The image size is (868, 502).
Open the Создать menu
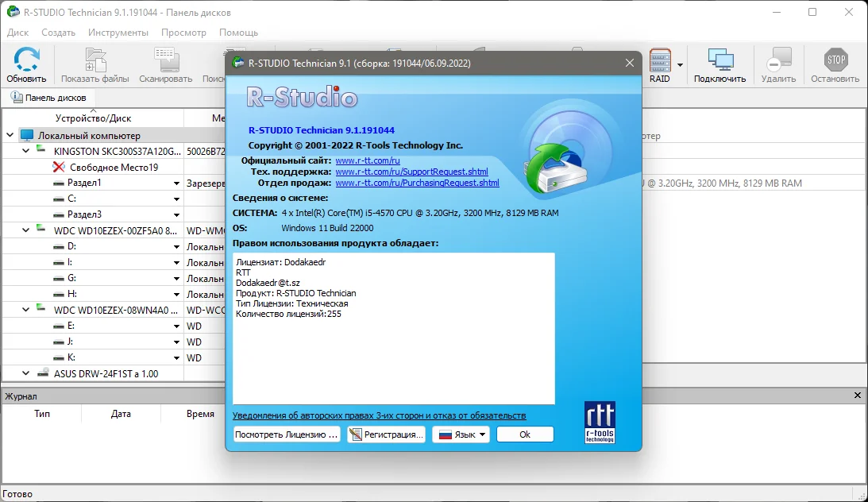(58, 33)
